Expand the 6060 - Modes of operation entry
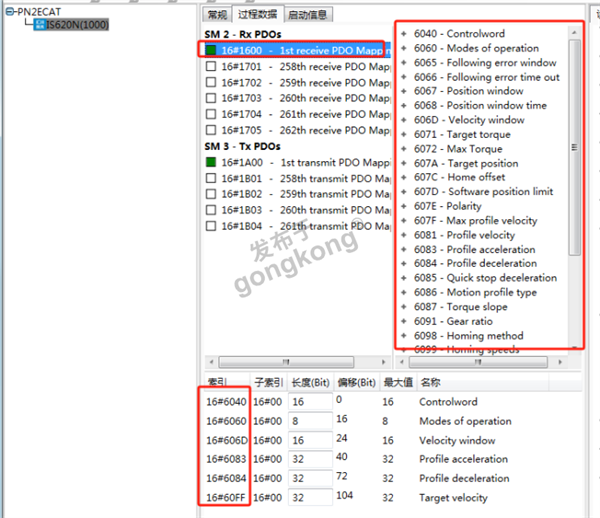600x518 pixels. pos(404,48)
